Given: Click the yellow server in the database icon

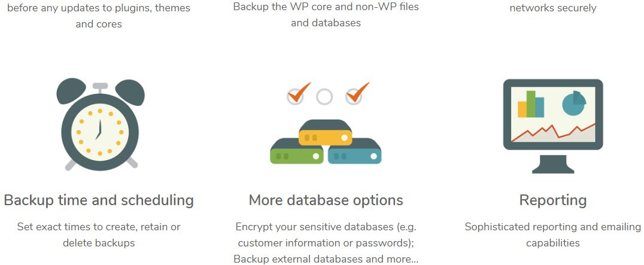Looking at the screenshot, I should 325,133.
